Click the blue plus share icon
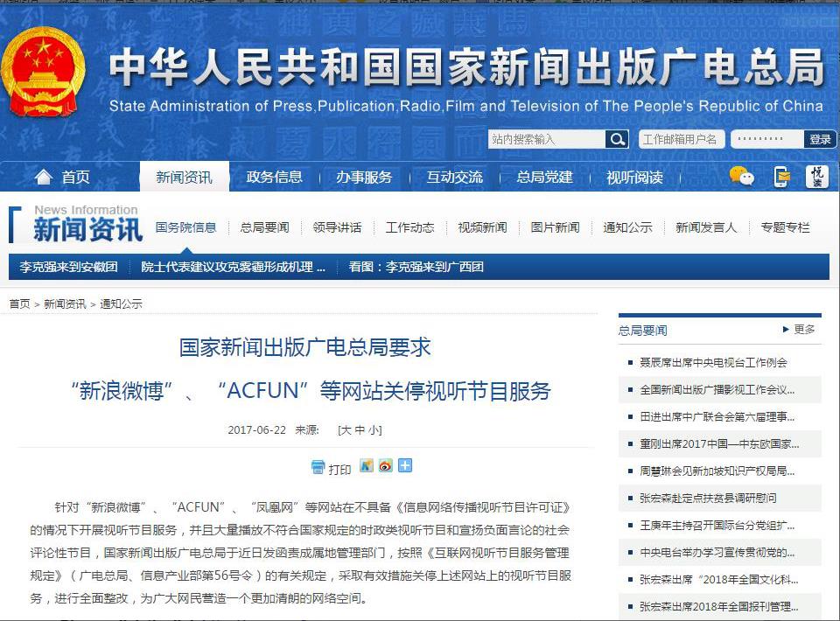 [405, 466]
